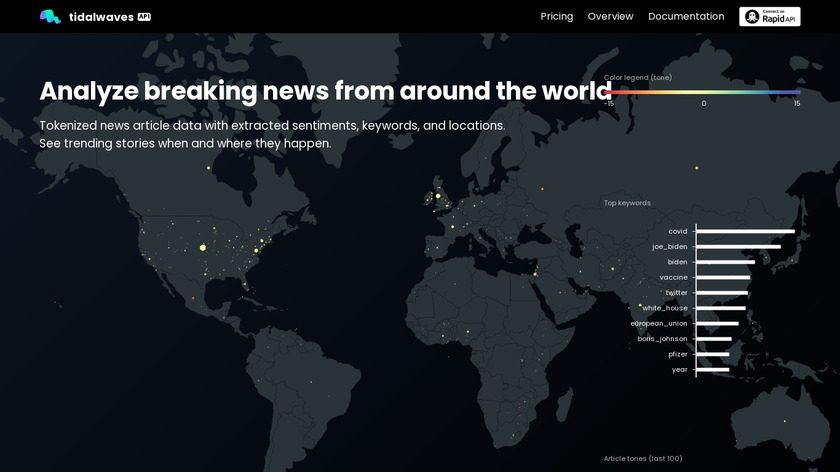The height and width of the screenshot is (472, 840).
Task: Click the tidalwaves wave logo icon
Action: pos(50,17)
